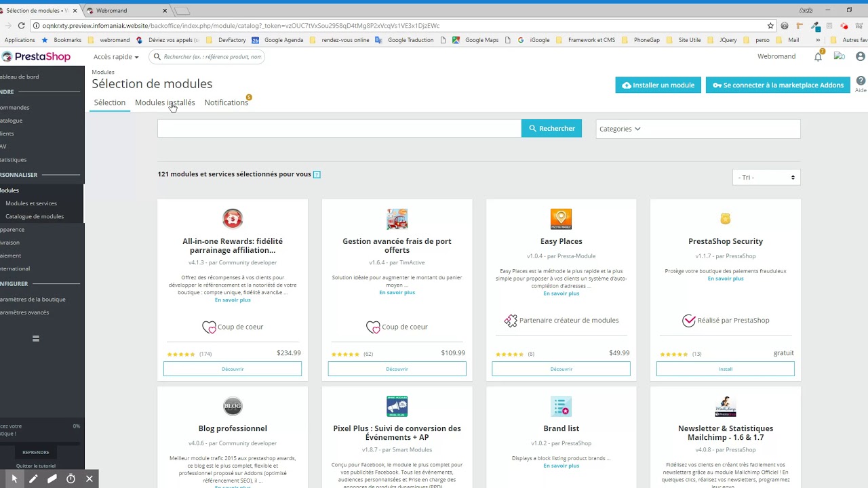
Task: Click the All-in-one Rewards module icon
Action: pos(233,219)
